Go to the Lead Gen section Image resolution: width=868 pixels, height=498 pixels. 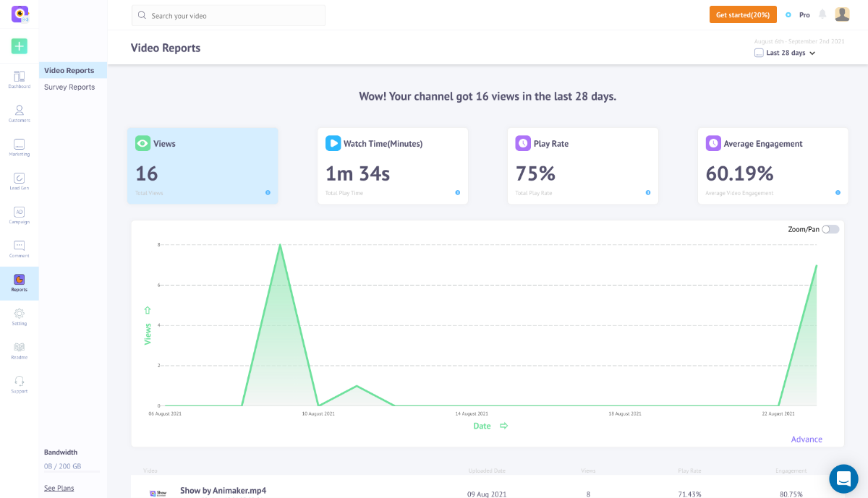(x=19, y=180)
